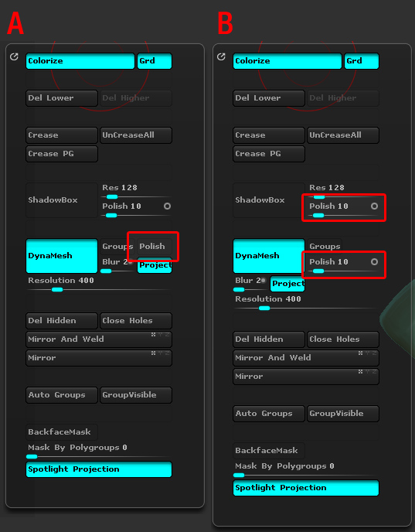Adjust Resolution 400 slider in panel A
This screenshot has height=532, width=415.
coord(99,285)
